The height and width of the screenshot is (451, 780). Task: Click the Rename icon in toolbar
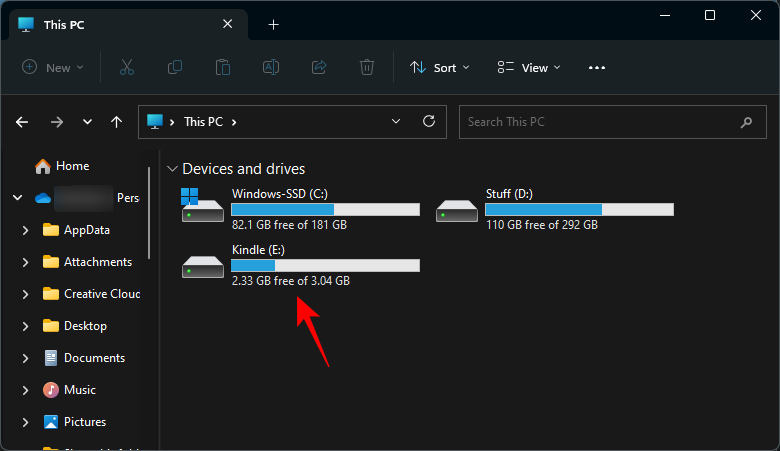(271, 68)
